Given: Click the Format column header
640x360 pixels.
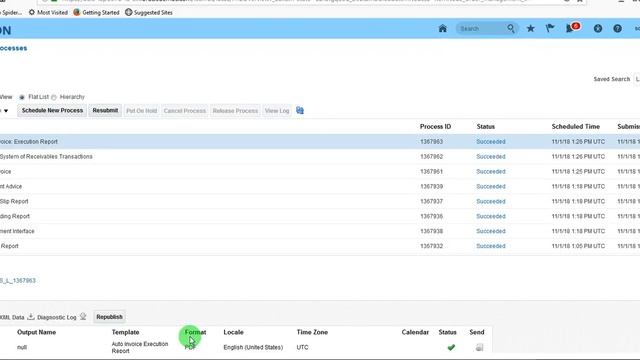Looking at the screenshot, I should pos(196,332).
